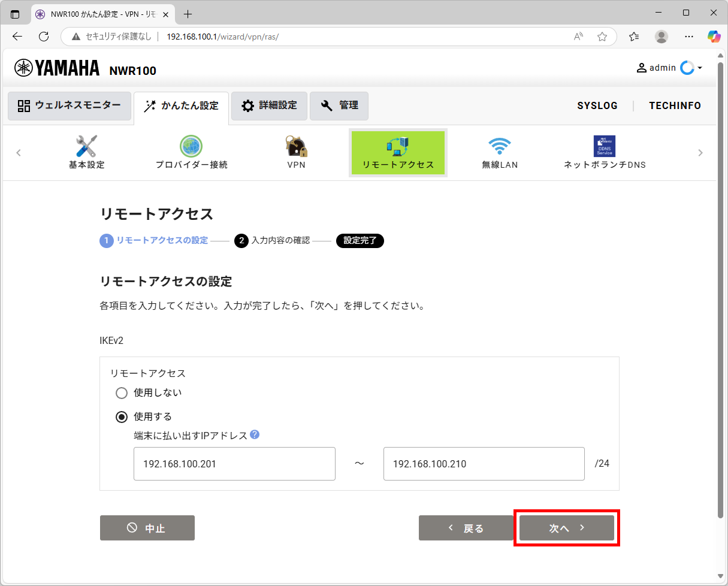Open the SYSLOG link
Viewport: 728px width, 586px height.
[597, 105]
